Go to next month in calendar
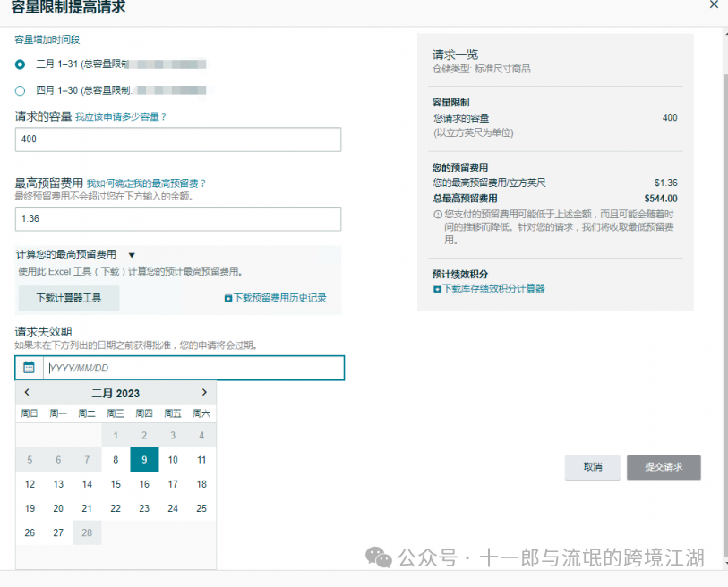 [204, 392]
